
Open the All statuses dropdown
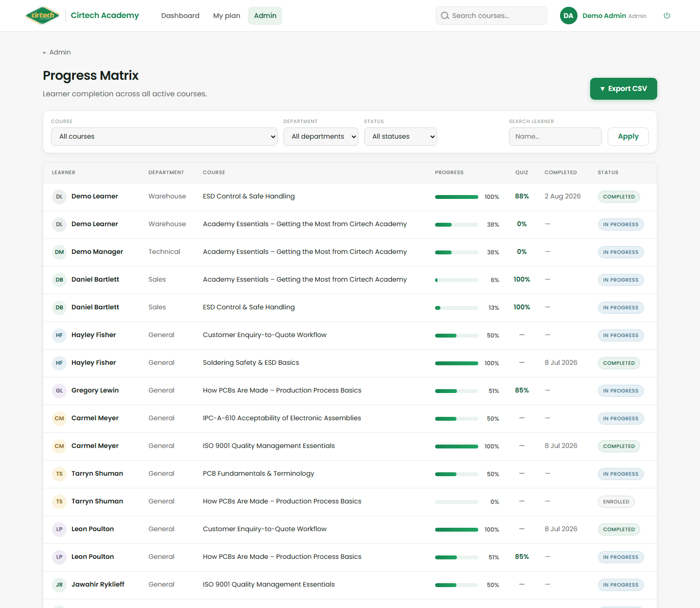(401, 137)
